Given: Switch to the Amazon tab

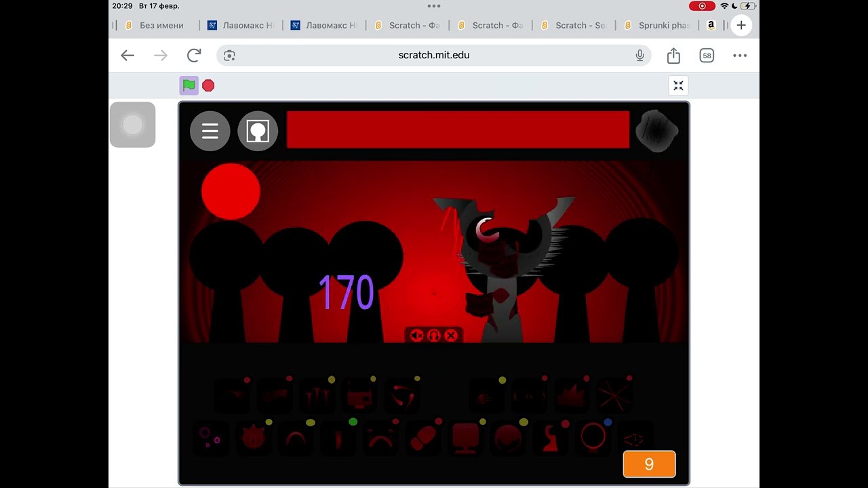Looking at the screenshot, I should click(711, 25).
